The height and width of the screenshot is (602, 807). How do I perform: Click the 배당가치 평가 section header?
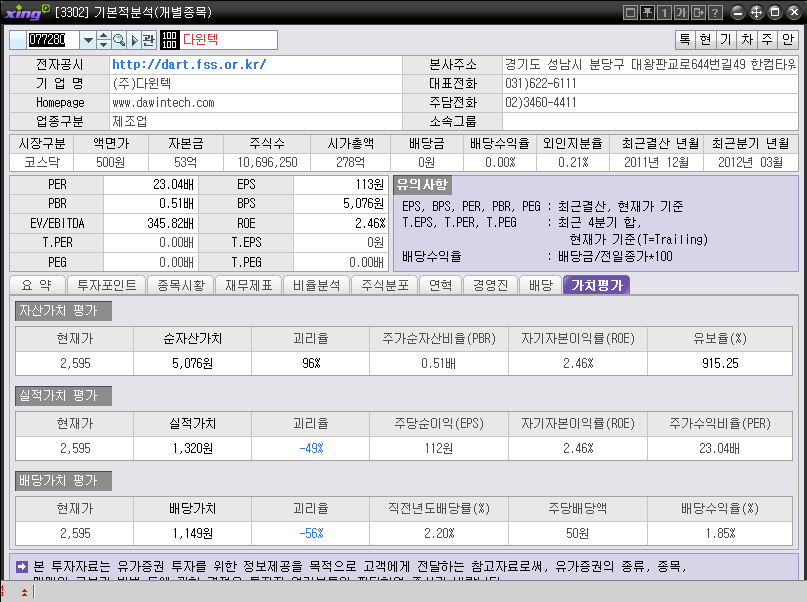pyautogui.click(x=63, y=481)
